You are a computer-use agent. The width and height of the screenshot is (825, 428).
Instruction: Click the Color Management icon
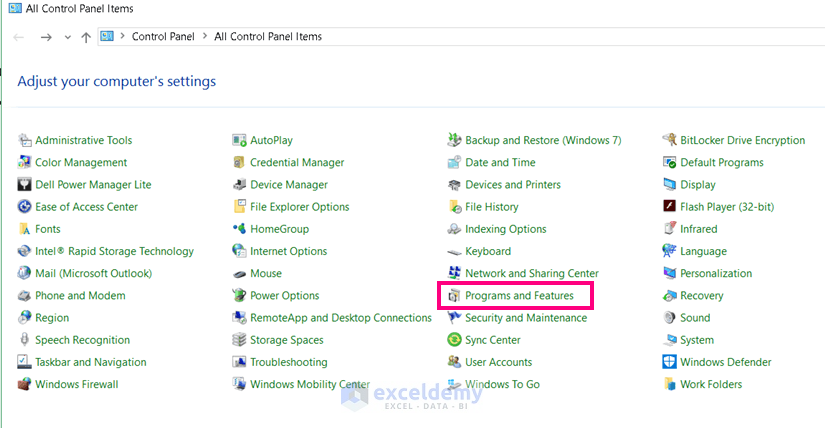tap(24, 162)
